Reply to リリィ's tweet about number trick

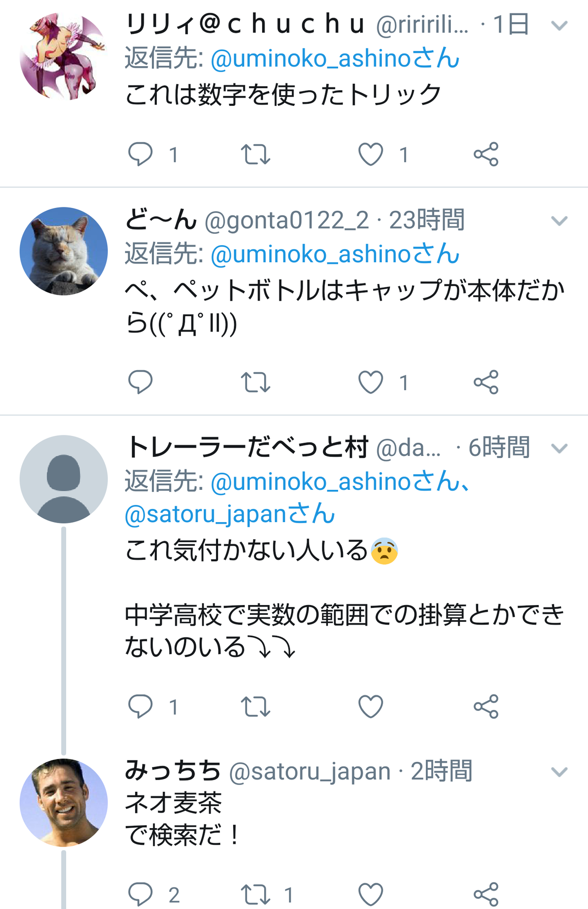(141, 154)
